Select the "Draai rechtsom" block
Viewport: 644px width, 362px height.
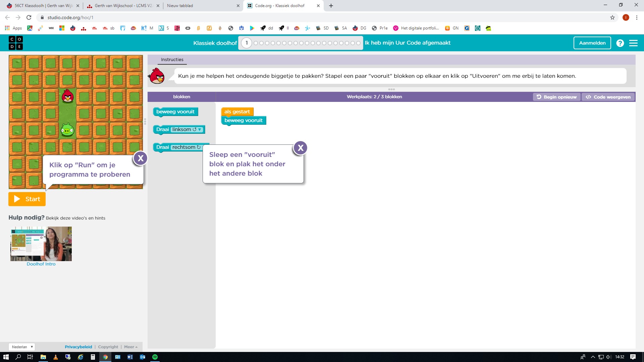tap(178, 147)
